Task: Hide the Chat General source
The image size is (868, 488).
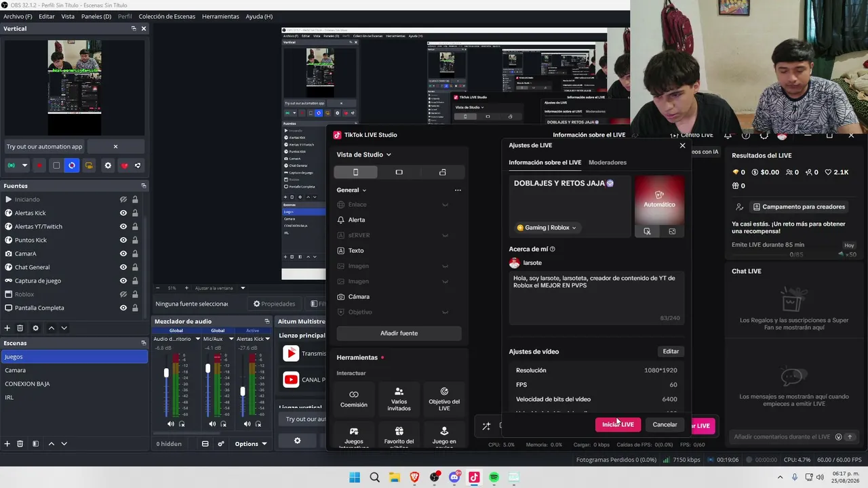Action: click(123, 267)
